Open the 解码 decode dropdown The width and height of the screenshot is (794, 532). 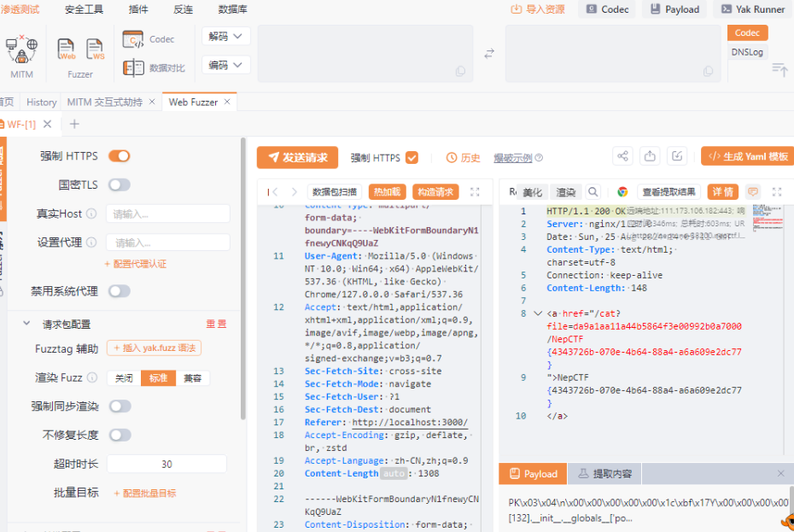pos(226,37)
